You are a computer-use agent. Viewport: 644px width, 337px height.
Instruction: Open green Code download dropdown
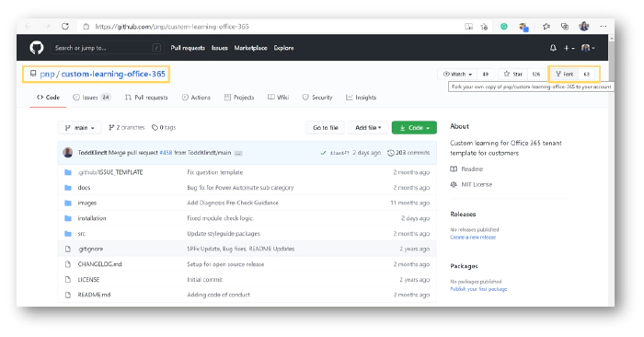pos(414,128)
